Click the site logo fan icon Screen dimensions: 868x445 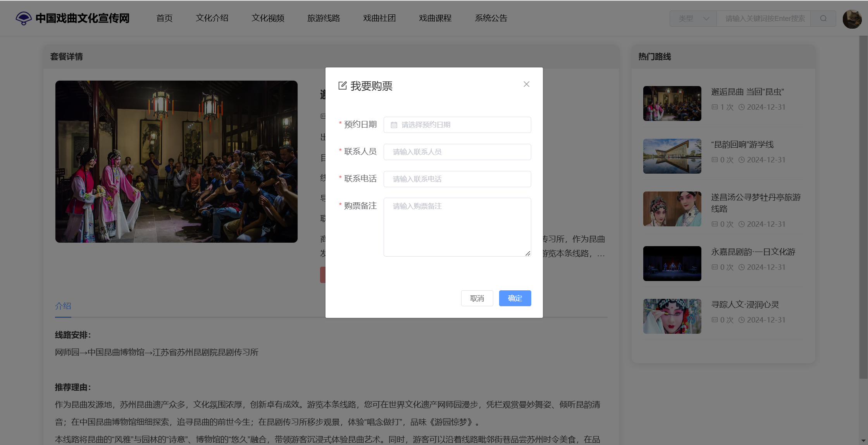click(x=24, y=18)
